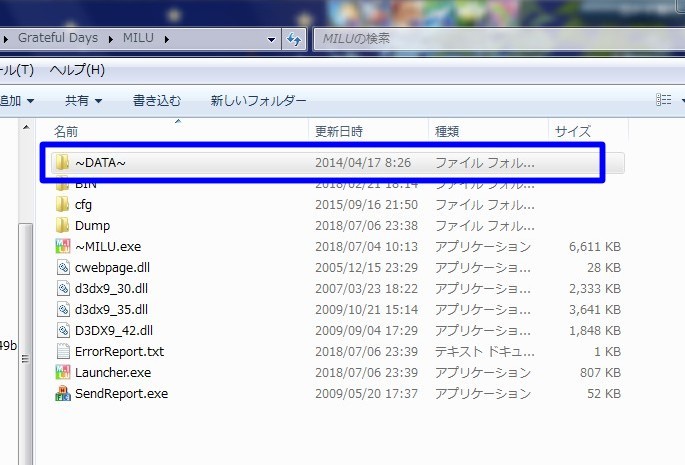The image size is (685, 465).
Task: Click 新しいフォルダー button
Action: 258,100
